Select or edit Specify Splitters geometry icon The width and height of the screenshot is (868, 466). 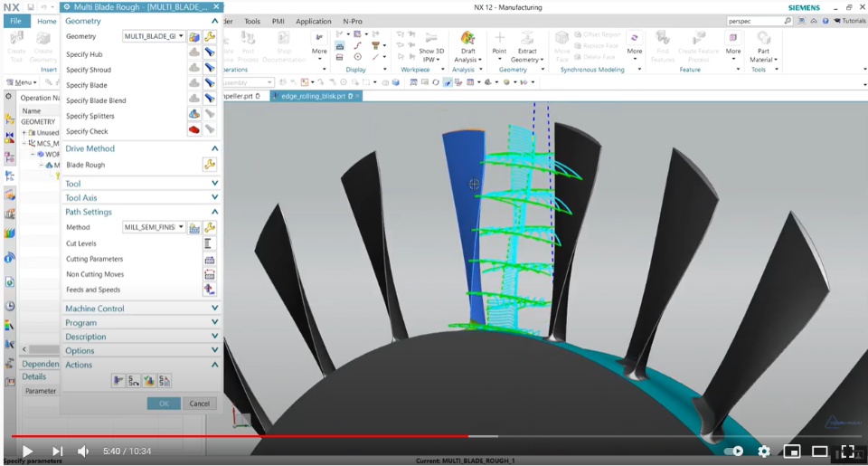click(x=194, y=114)
